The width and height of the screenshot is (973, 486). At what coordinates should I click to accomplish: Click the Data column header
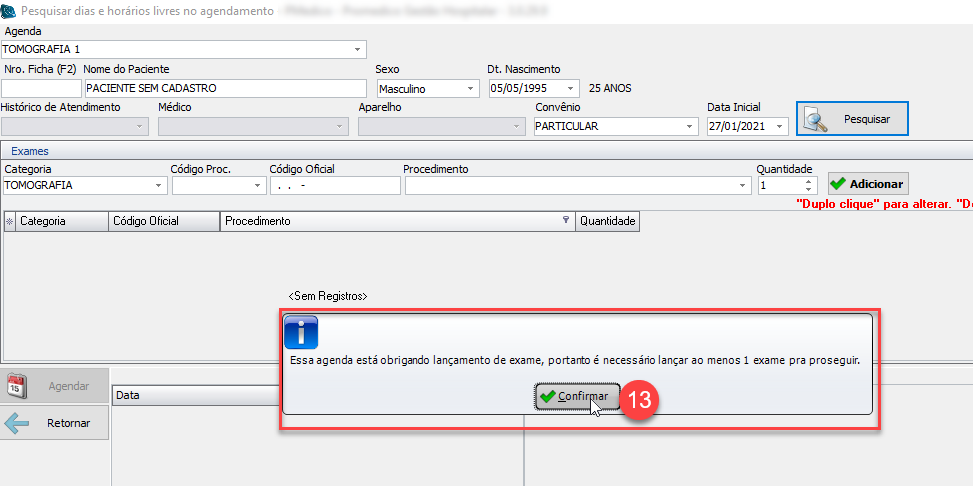195,396
